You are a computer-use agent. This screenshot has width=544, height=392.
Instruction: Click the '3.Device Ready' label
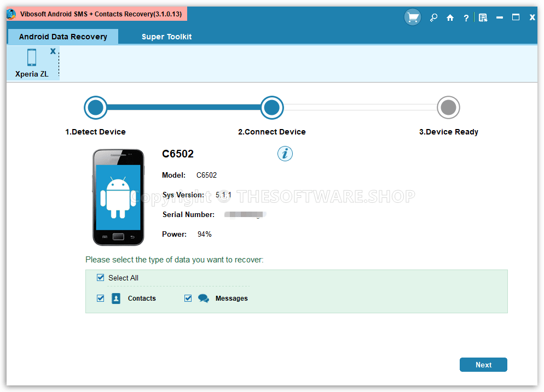tap(449, 132)
